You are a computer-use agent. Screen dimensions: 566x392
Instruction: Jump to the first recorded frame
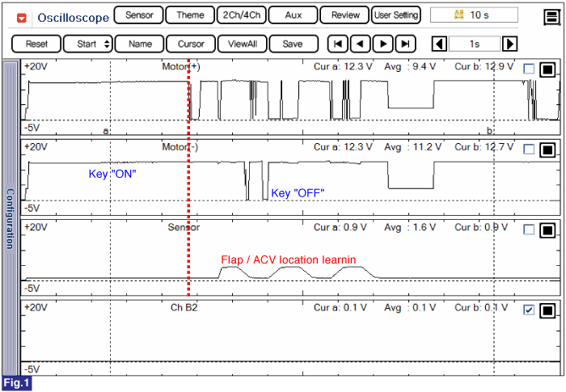point(338,44)
